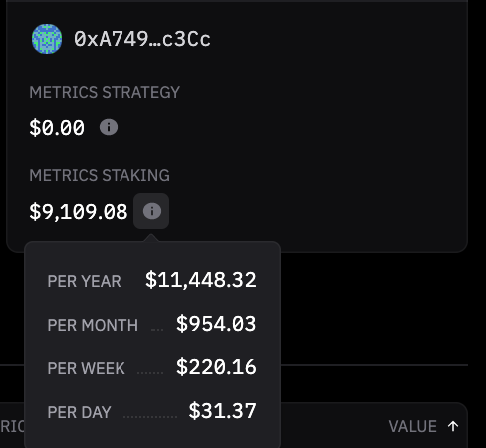Viewport: 486px width, 448px height.
Task: Click the PER MONTH label in tooltip
Action: (x=93, y=325)
